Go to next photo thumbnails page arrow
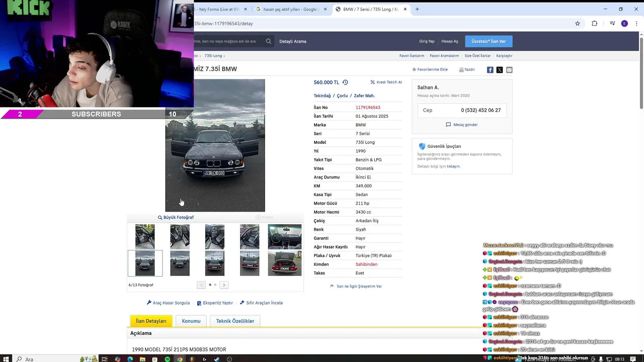Screen dimensions: 644x362 tap(224, 285)
